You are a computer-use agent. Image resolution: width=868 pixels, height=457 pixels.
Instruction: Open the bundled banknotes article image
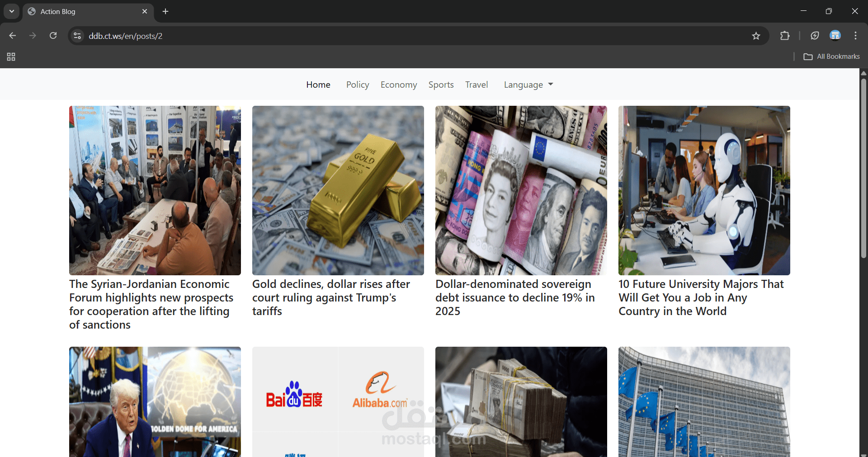tap(521, 402)
